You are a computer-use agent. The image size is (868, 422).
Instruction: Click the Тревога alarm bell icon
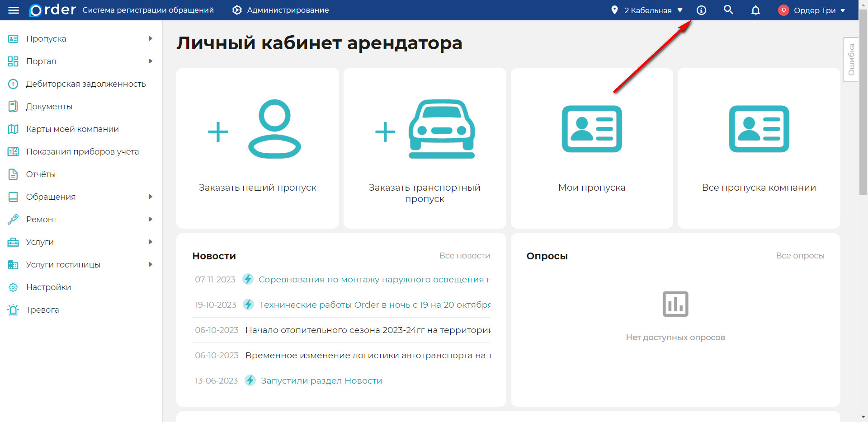pos(13,309)
